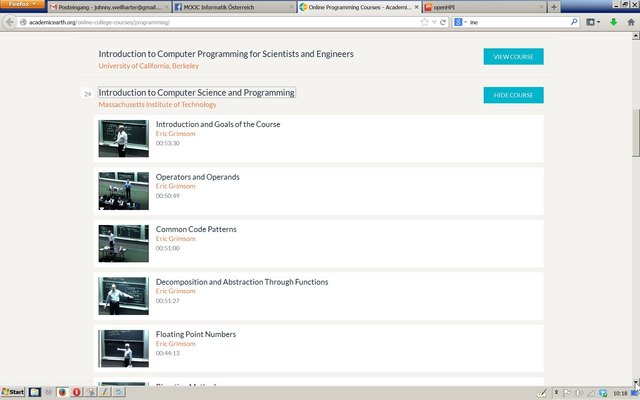
Task: Click duration 00:53:30 text
Action: click(x=168, y=143)
